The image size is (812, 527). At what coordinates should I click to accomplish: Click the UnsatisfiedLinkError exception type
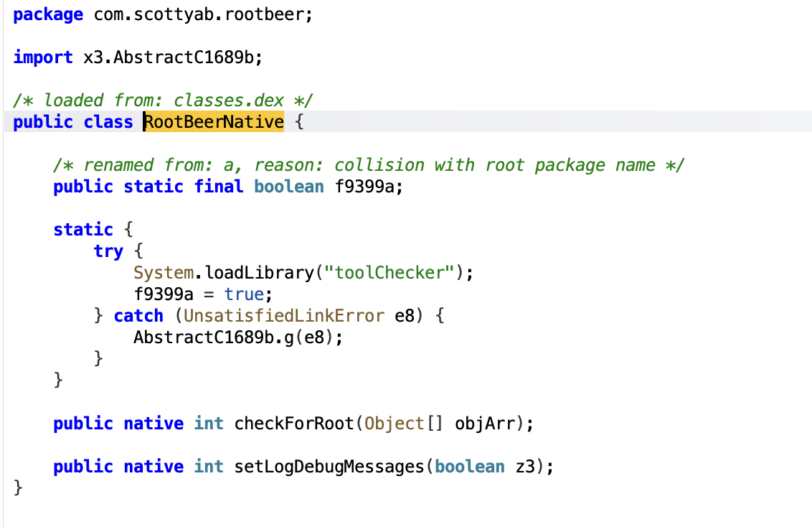coord(284,316)
